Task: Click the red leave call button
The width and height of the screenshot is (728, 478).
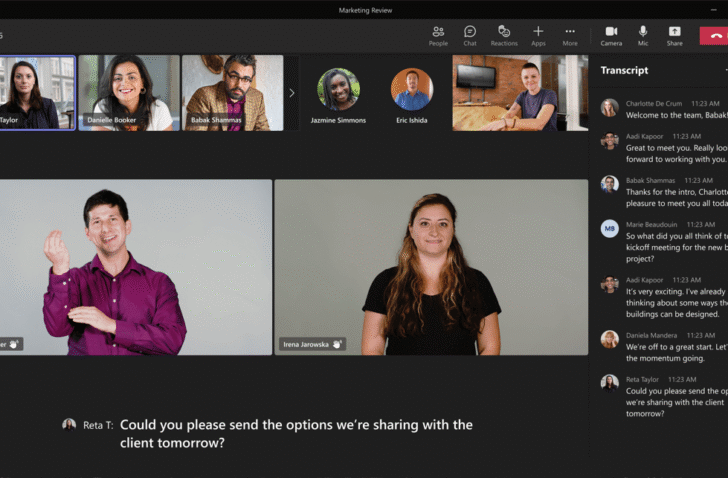Action: (x=714, y=36)
